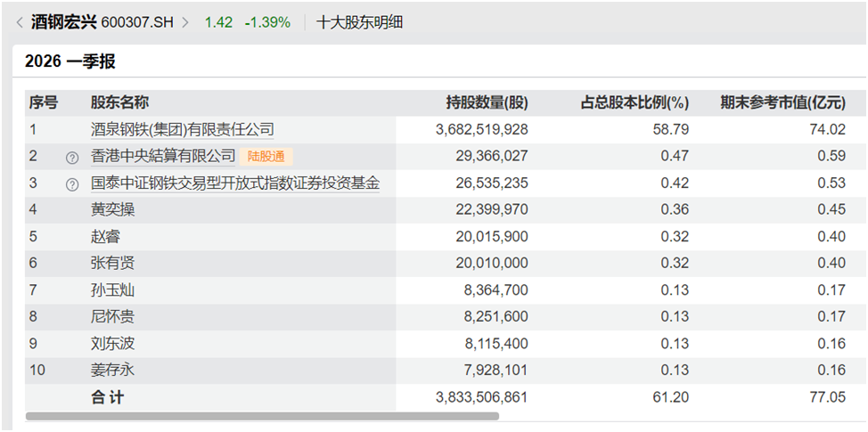Select shareholder name 黄奕操

click(x=112, y=209)
